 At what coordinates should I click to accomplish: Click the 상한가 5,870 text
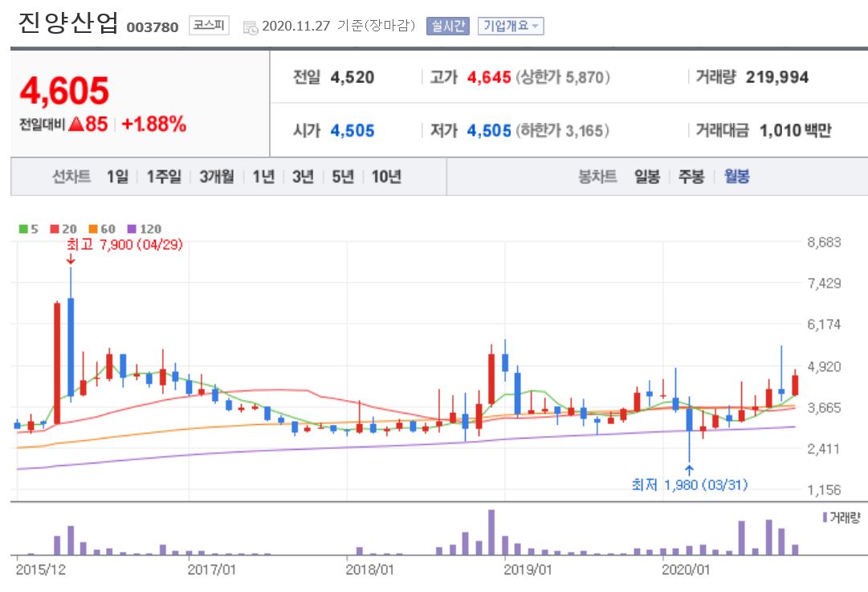[563, 77]
